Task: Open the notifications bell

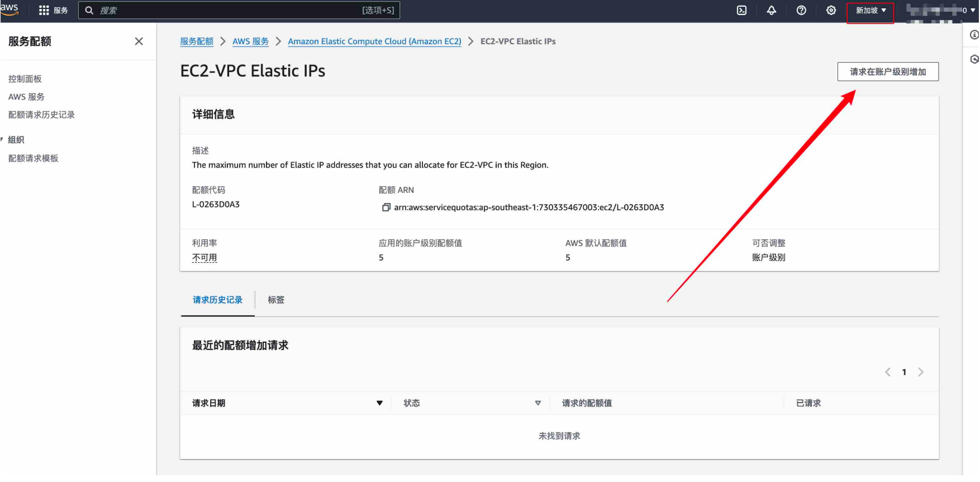Action: pyautogui.click(x=771, y=11)
